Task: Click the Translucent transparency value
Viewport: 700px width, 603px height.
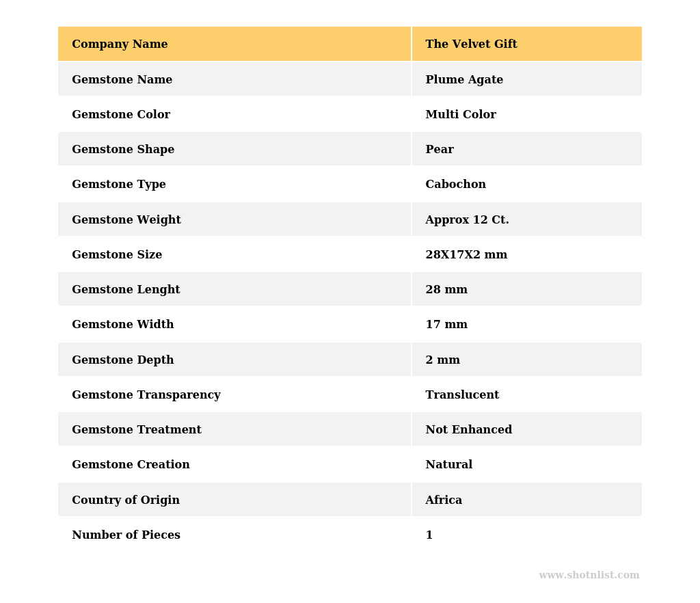Action: (x=462, y=395)
